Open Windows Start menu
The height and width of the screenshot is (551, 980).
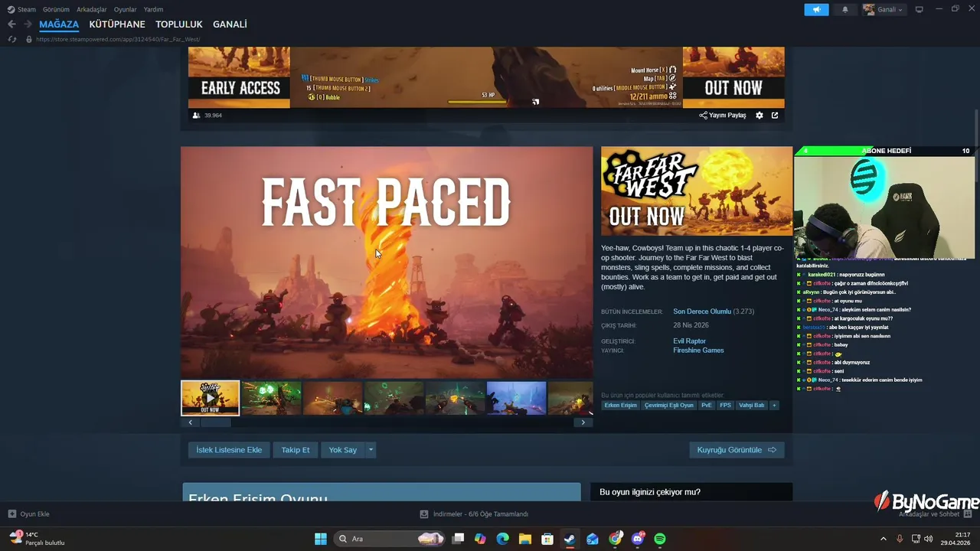click(x=321, y=539)
